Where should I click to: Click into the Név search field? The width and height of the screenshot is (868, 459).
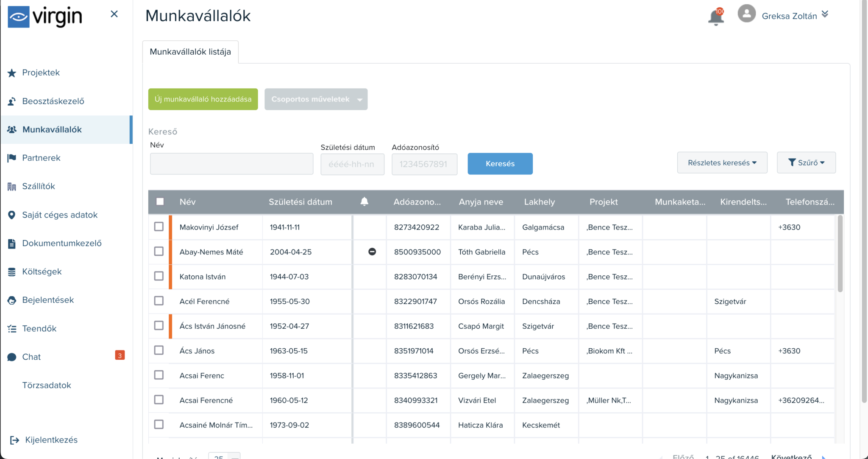click(232, 164)
